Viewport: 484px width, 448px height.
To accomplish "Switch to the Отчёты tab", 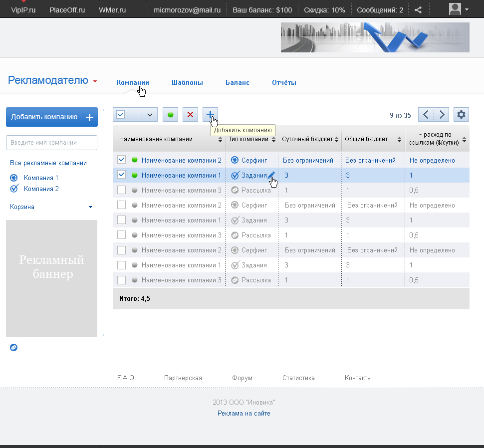I will (x=284, y=82).
